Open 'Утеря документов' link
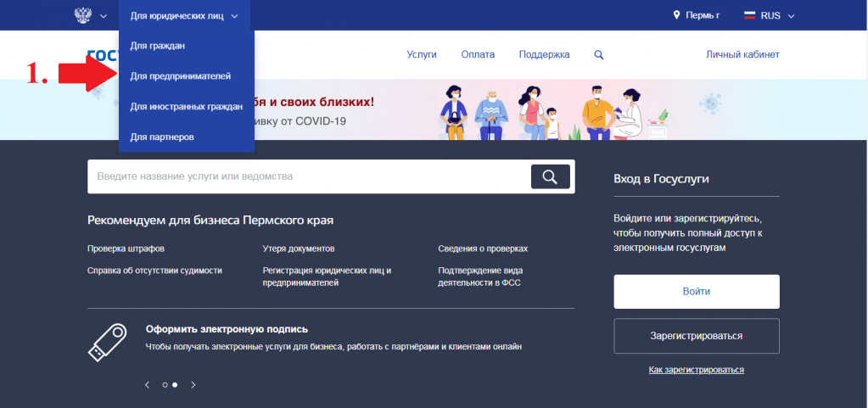Viewport: 868px width, 408px height. point(299,249)
